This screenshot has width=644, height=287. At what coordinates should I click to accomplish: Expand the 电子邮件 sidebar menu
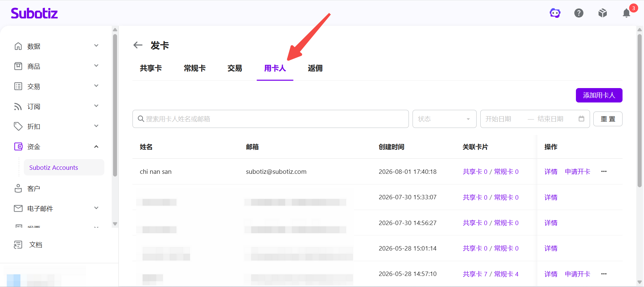coord(96,208)
